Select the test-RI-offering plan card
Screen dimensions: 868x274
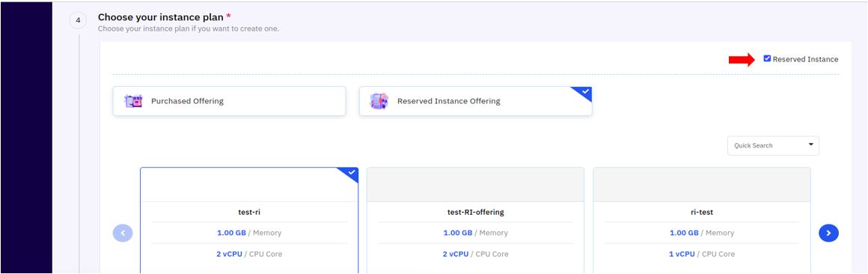pyautogui.click(x=475, y=220)
